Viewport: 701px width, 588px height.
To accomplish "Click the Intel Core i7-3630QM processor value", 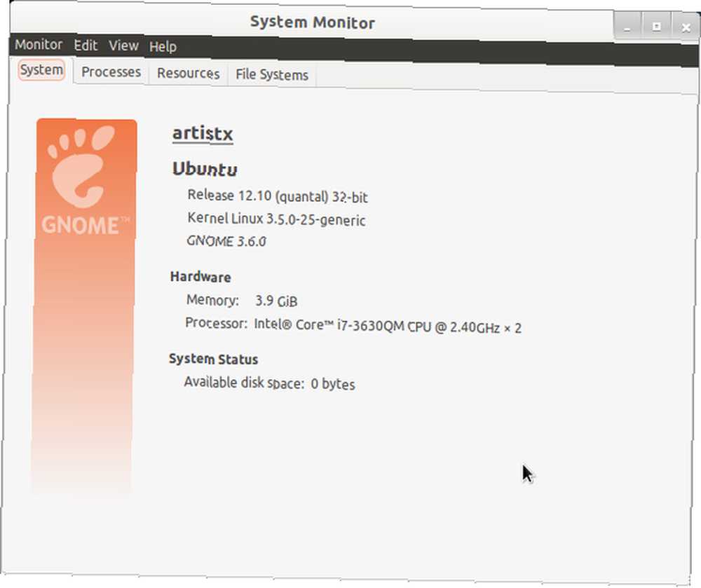I will [388, 325].
